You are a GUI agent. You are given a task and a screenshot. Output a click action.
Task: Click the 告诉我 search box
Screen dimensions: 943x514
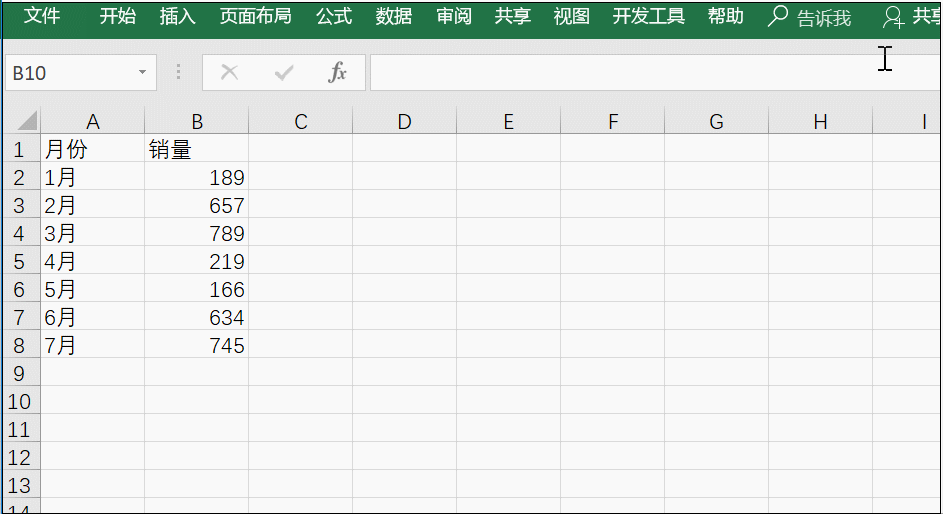coord(824,18)
